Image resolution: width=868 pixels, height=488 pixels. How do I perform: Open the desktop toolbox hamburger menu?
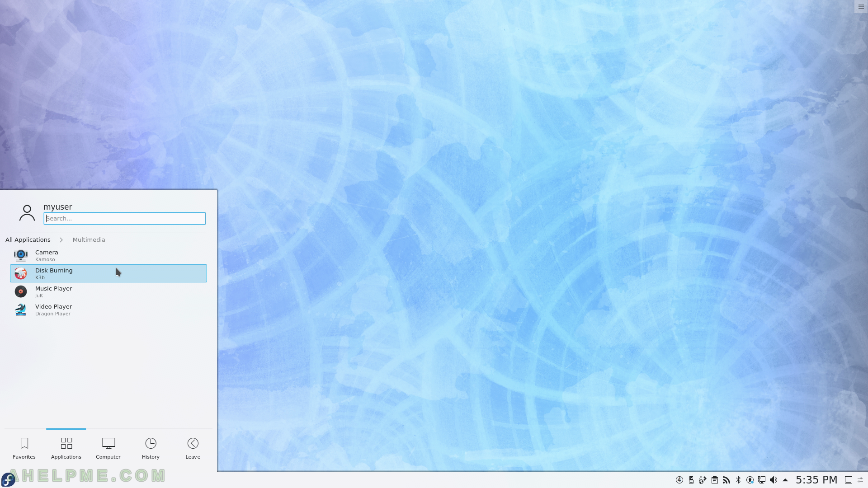coord(861,7)
